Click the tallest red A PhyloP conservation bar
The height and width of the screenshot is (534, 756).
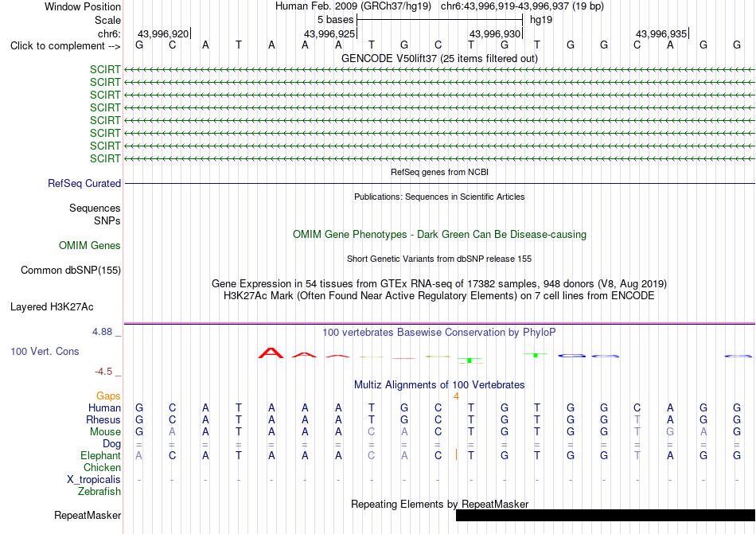click(x=271, y=353)
